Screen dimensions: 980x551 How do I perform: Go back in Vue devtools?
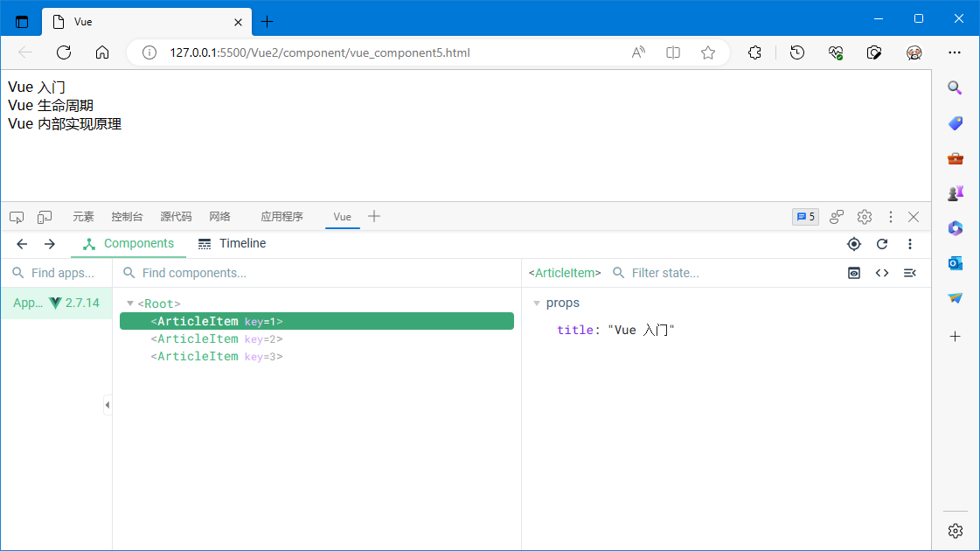pyautogui.click(x=22, y=244)
